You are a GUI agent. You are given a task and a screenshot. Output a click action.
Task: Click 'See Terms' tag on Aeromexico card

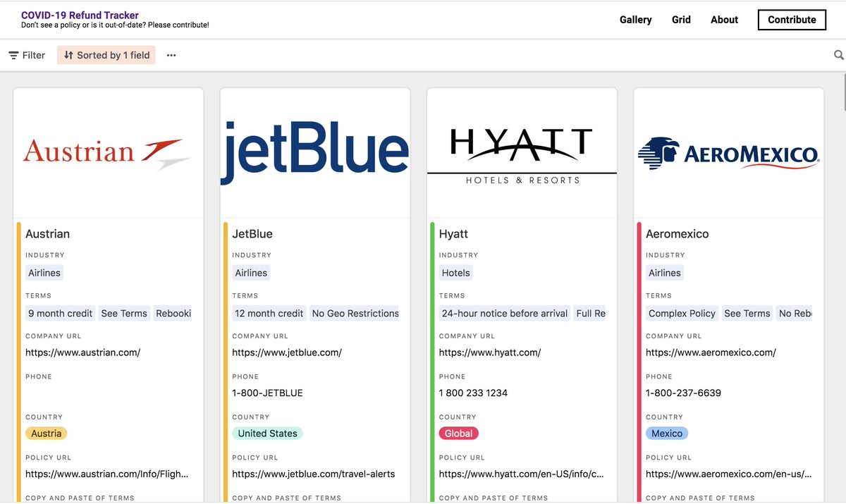747,314
